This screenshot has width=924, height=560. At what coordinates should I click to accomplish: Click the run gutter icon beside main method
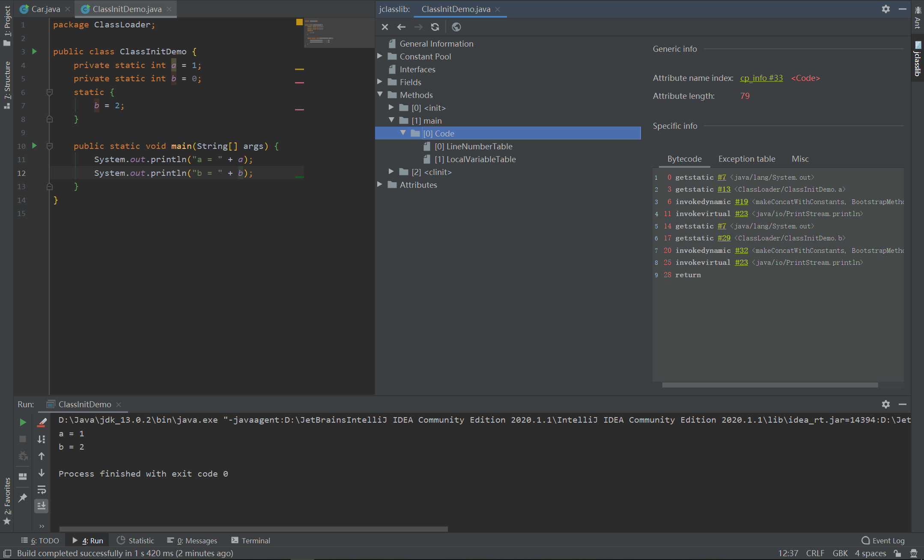point(35,146)
